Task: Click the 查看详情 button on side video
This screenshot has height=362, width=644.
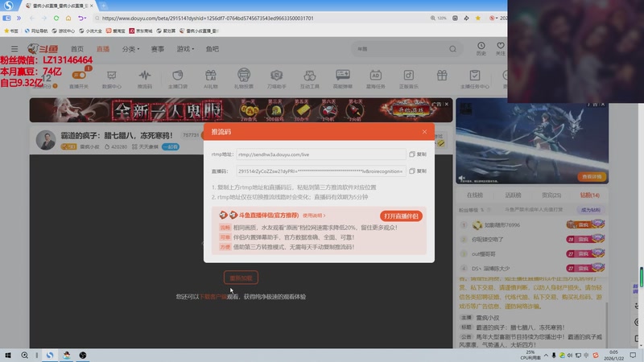Action: pyautogui.click(x=592, y=176)
